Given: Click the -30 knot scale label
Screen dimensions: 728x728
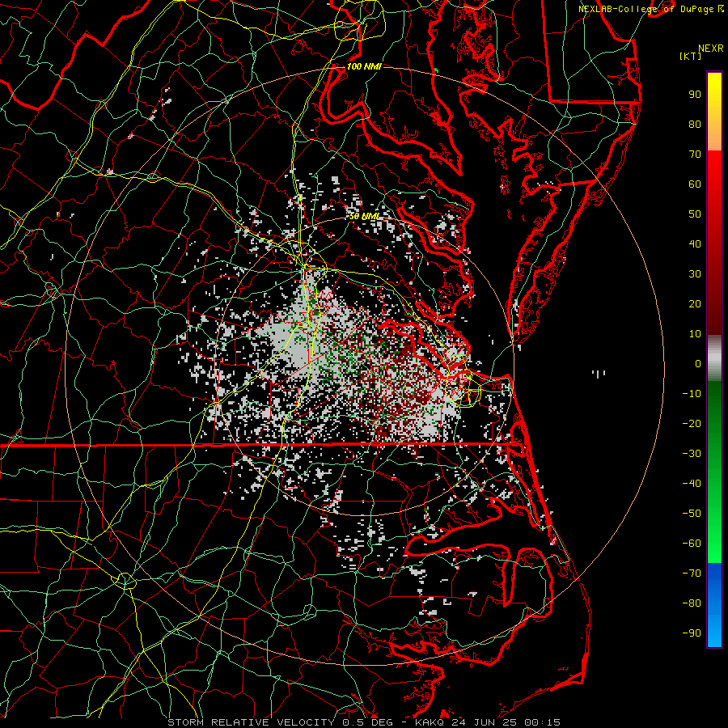Looking at the screenshot, I should [692, 454].
